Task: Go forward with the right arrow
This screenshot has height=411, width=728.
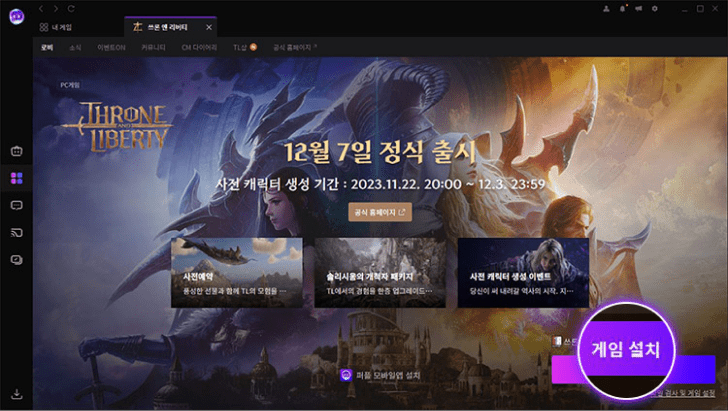Action: click(56, 8)
